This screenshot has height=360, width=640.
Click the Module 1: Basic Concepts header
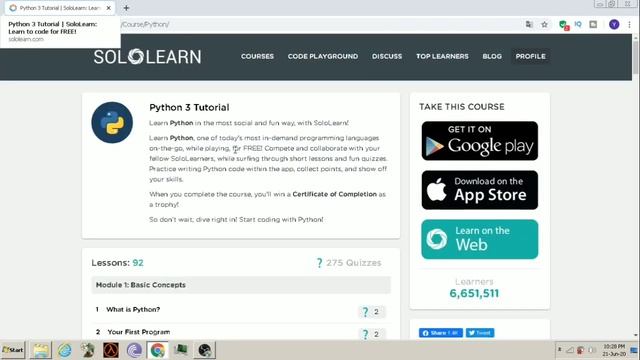(x=241, y=285)
